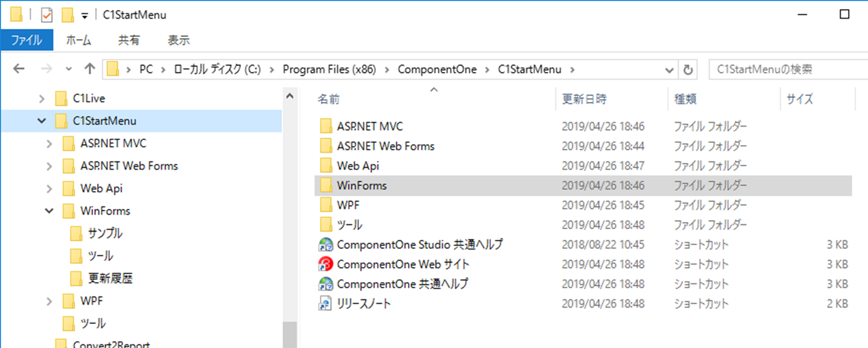Click the back navigation arrow
This screenshot has width=868, height=348.
(x=18, y=68)
